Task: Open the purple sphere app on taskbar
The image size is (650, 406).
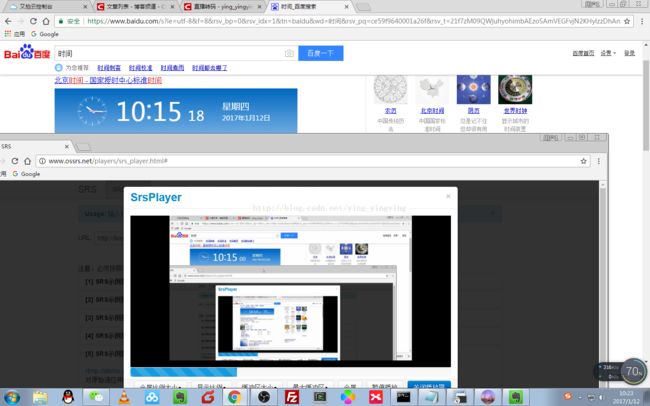Action: (x=488, y=397)
